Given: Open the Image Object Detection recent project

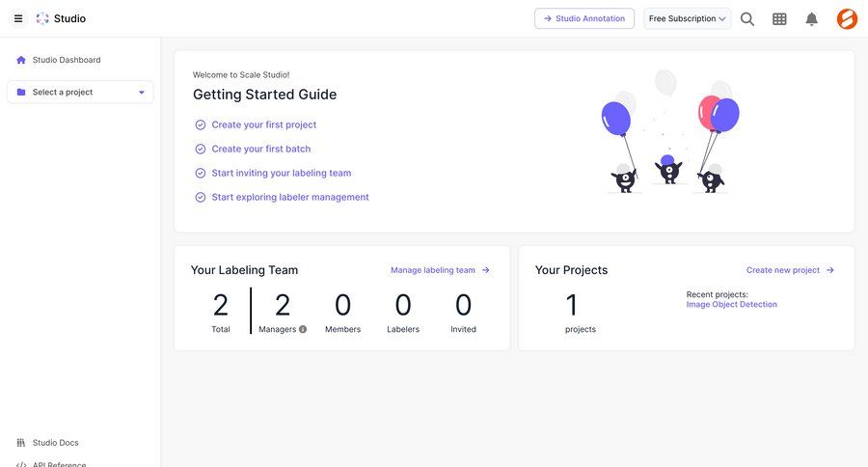Looking at the screenshot, I should click(731, 304).
